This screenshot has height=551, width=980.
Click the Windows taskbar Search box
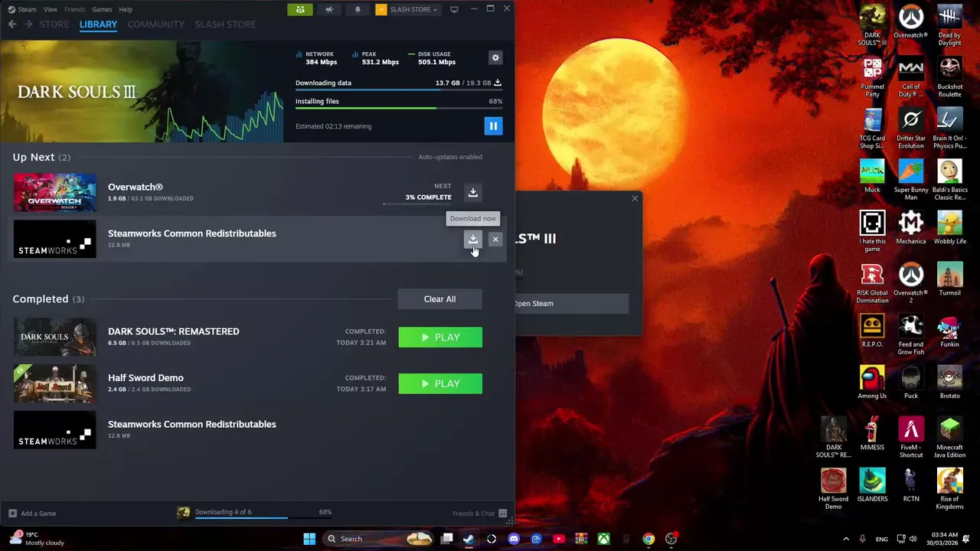click(x=379, y=539)
